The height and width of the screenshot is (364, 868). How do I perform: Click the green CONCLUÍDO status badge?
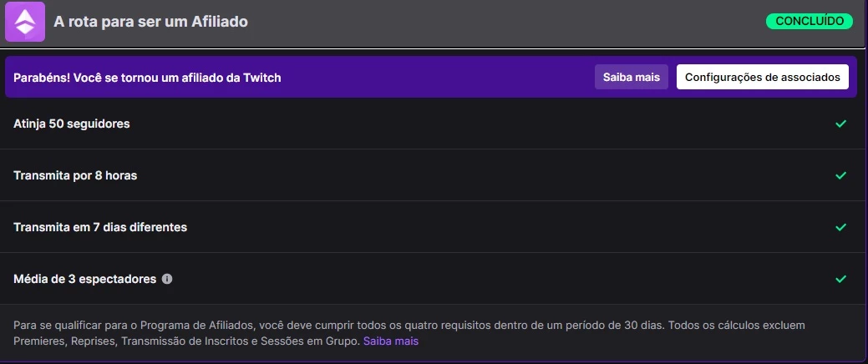810,21
